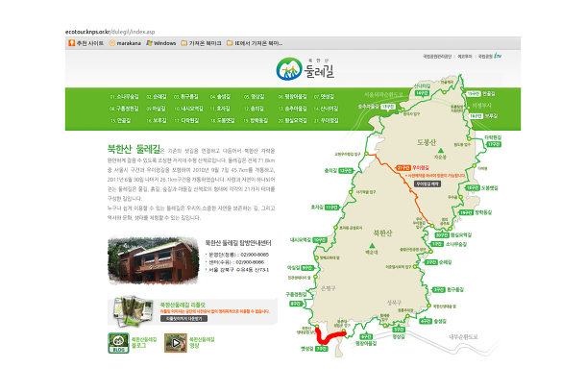The height and width of the screenshot is (392, 586).
Task: Click the 북한산둘레길 블로그 text link
Action: click(x=144, y=343)
